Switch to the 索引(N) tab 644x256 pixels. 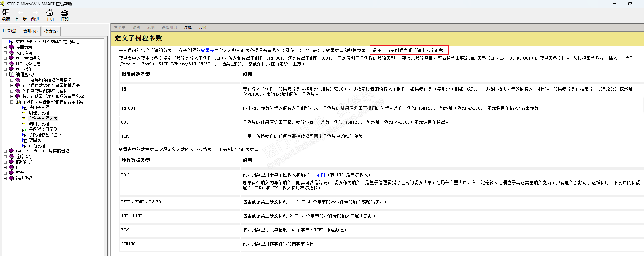(x=30, y=31)
